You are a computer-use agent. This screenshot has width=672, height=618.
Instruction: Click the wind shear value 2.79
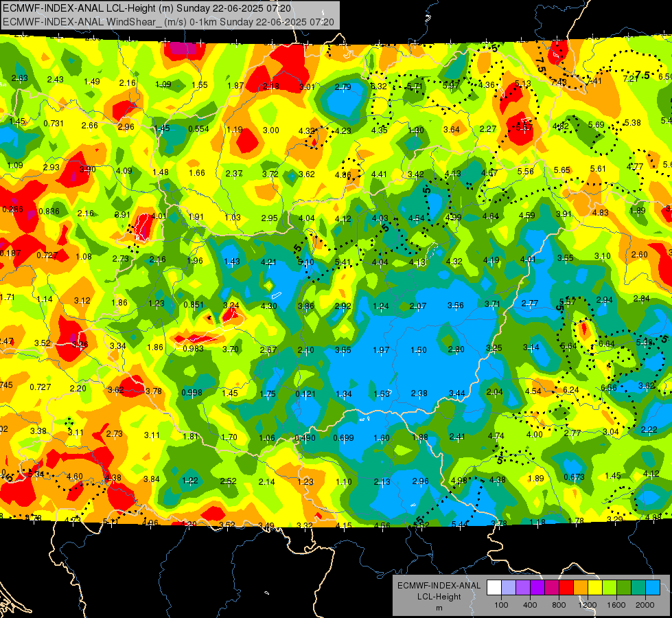click(x=343, y=87)
